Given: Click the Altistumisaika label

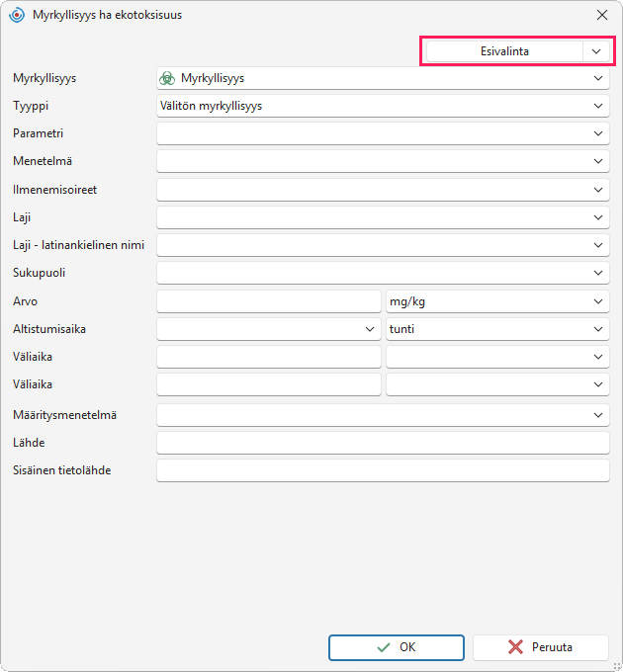Looking at the screenshot, I should (49, 329).
